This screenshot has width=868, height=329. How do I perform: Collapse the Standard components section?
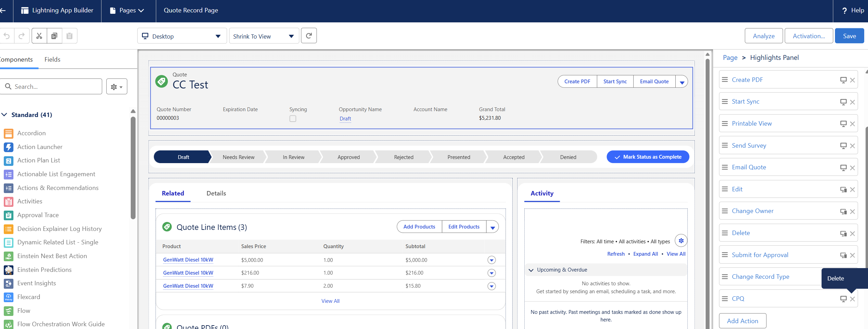[4, 115]
